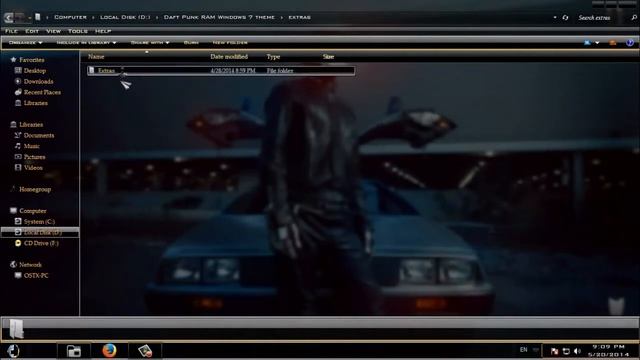This screenshot has height=360, width=640.
Task: Open the File menu
Action: click(x=11, y=31)
